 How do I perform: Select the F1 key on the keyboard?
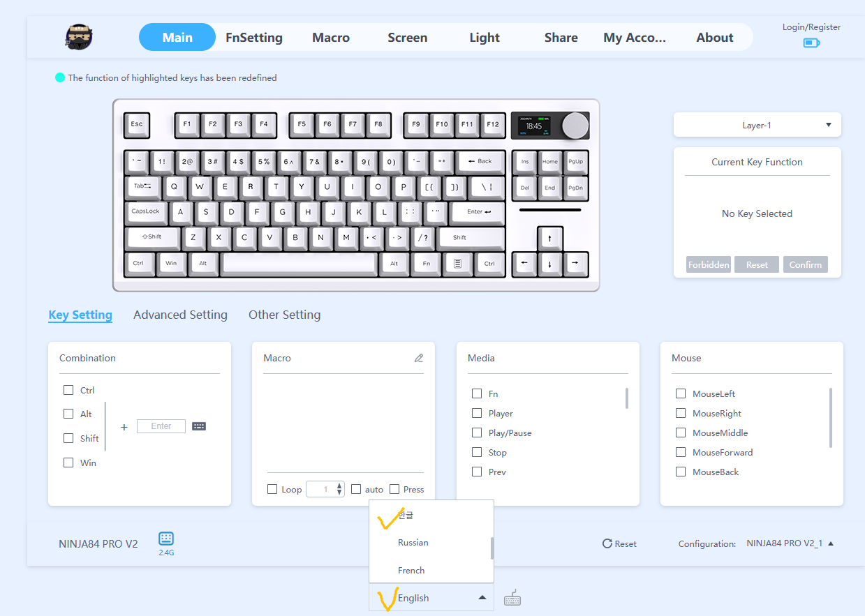[186, 125]
